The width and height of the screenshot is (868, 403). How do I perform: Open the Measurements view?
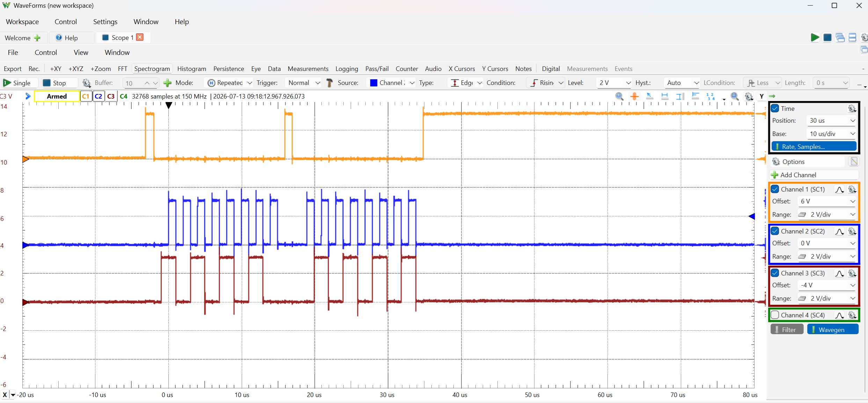(308, 69)
